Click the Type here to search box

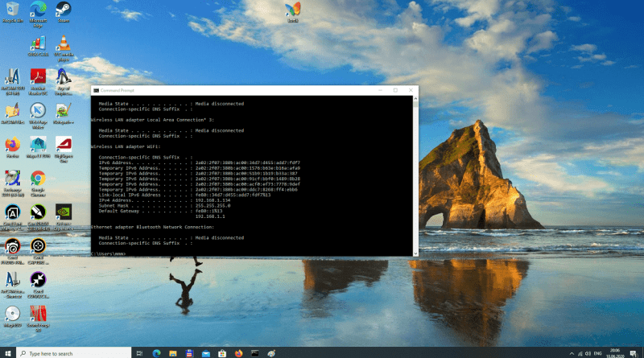pos(72,352)
